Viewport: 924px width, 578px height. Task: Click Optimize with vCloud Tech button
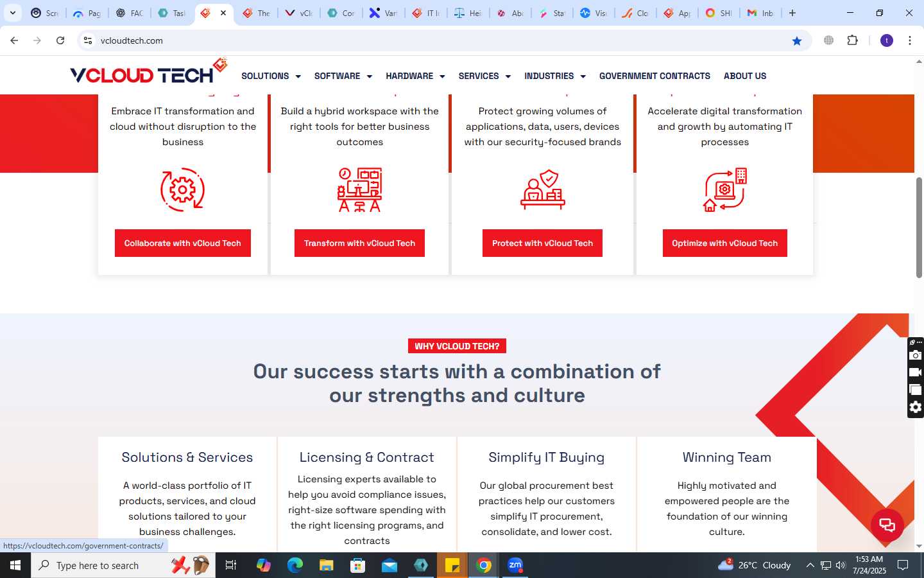click(x=724, y=243)
